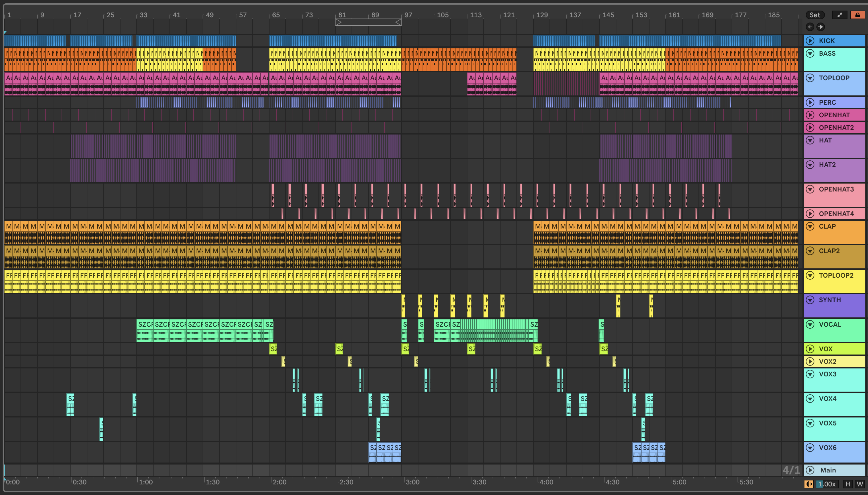
Task: Fold the HAT track
Action: [x=810, y=140]
